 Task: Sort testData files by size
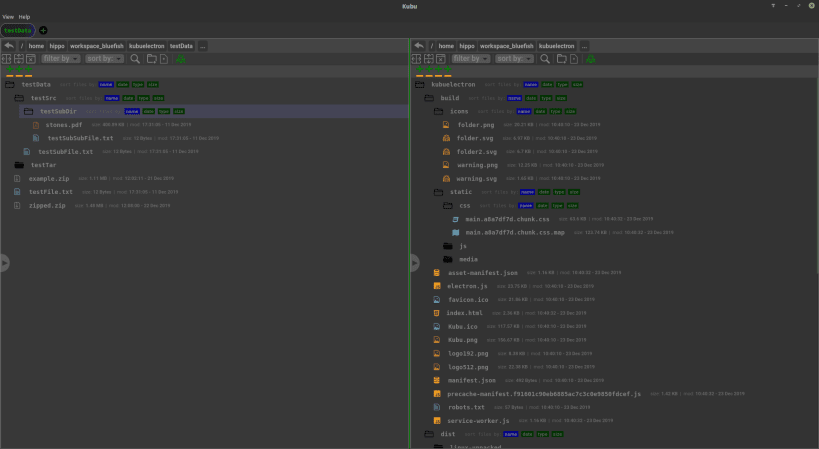153,85
